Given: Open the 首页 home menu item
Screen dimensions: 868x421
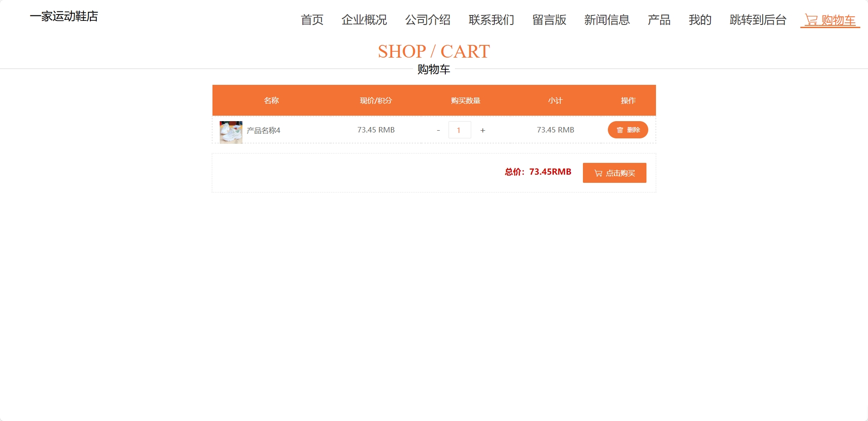Looking at the screenshot, I should (312, 20).
